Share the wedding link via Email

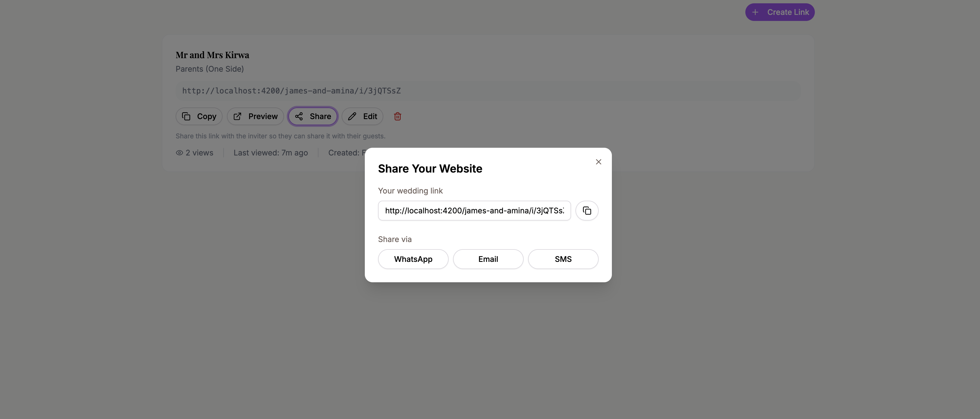click(488, 259)
